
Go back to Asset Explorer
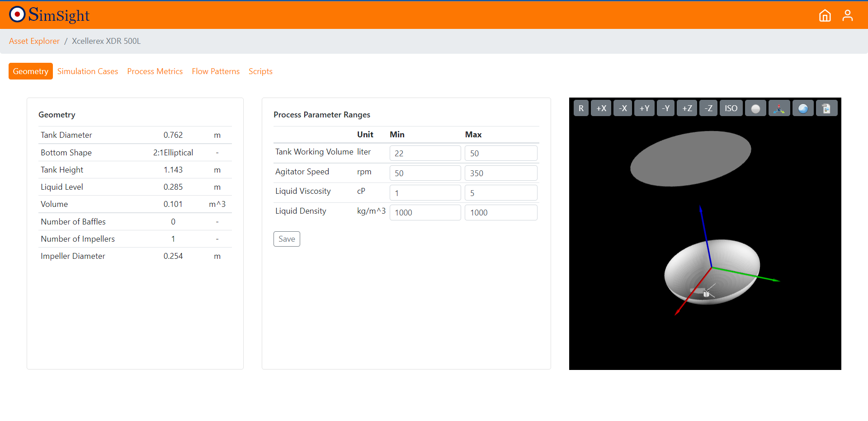34,41
